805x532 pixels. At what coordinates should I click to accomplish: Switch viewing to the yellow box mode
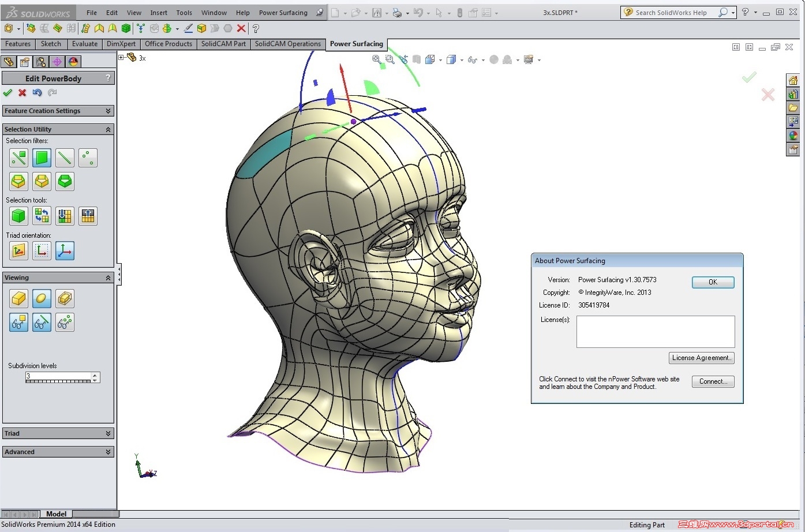(x=18, y=298)
